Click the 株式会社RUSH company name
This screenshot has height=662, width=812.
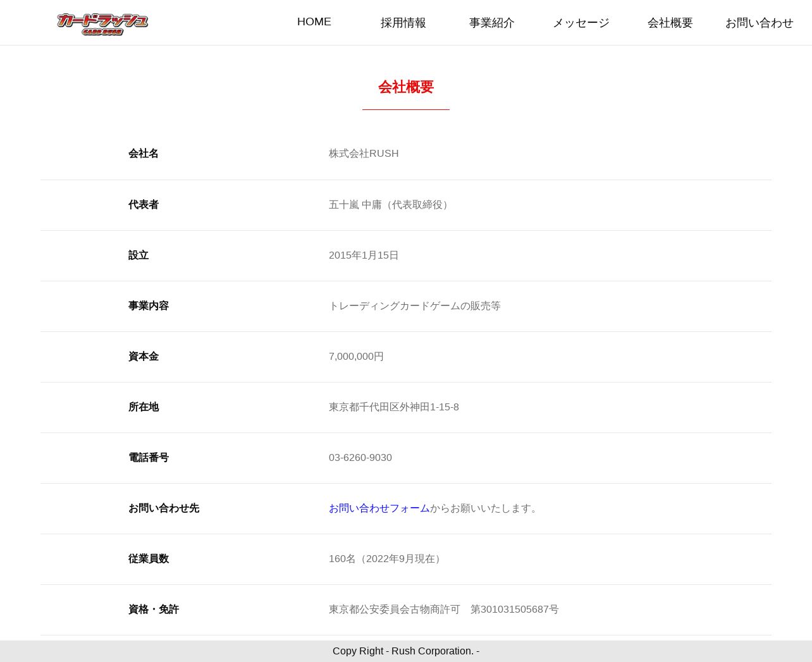click(x=364, y=154)
